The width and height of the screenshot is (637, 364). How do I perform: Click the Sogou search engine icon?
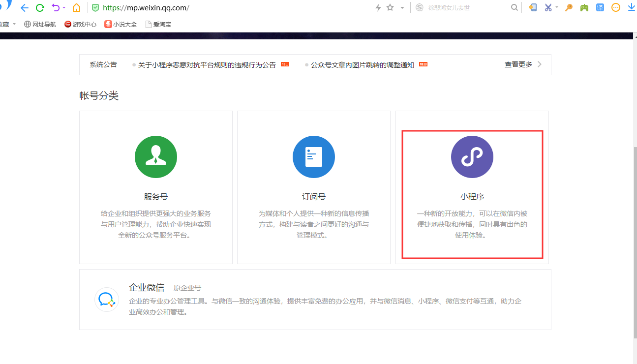pyautogui.click(x=419, y=8)
